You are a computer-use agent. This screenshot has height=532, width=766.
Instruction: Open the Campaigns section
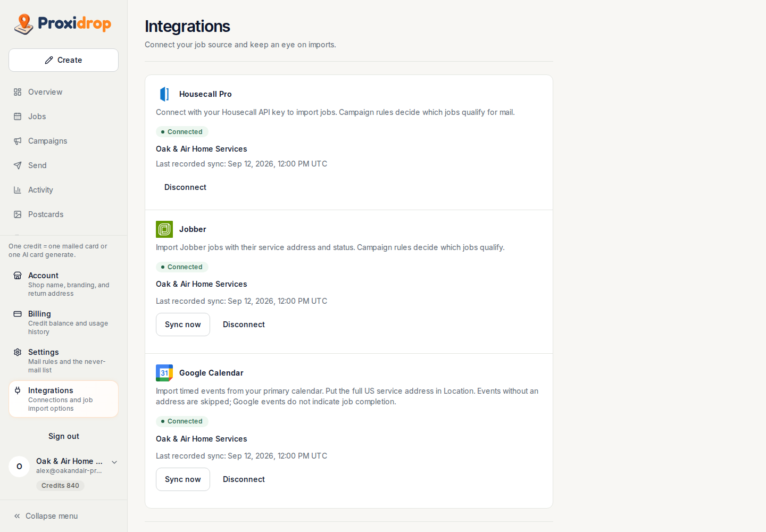click(x=63, y=141)
